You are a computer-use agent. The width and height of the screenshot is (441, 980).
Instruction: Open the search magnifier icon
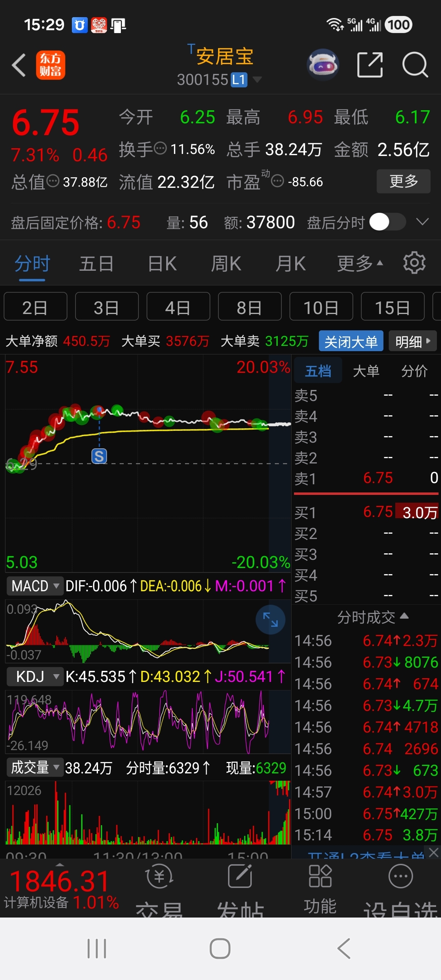pos(415,65)
